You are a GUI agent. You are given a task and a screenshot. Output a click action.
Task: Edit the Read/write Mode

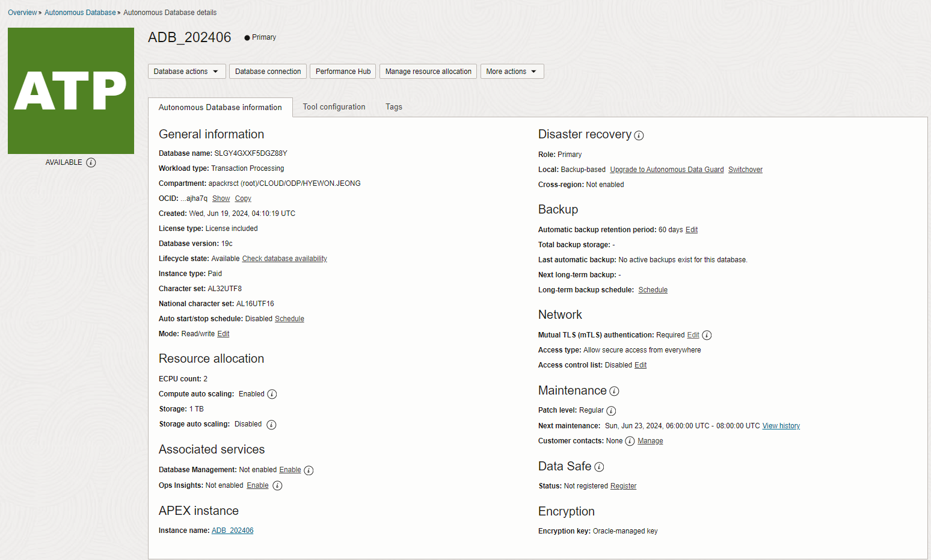pos(223,334)
